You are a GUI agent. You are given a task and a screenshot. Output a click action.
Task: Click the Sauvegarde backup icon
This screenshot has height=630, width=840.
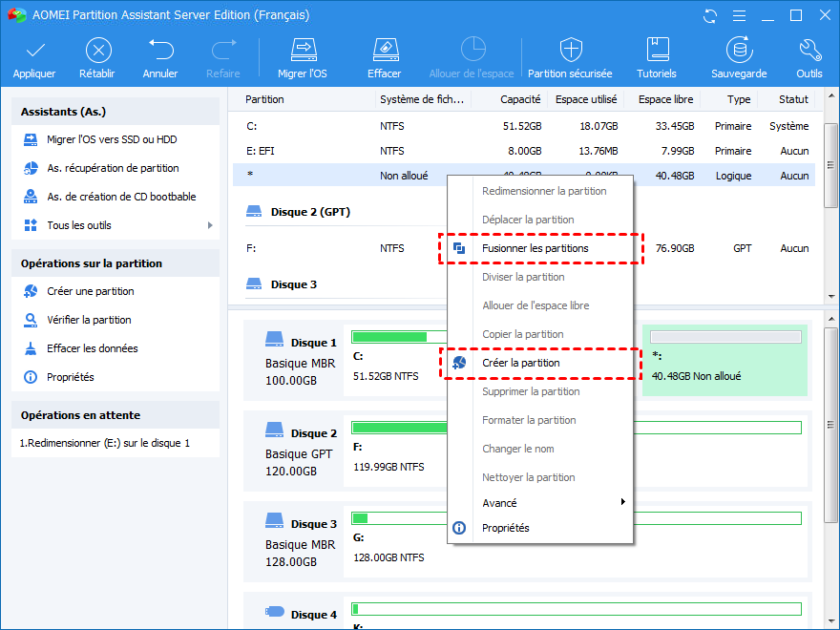[739, 50]
